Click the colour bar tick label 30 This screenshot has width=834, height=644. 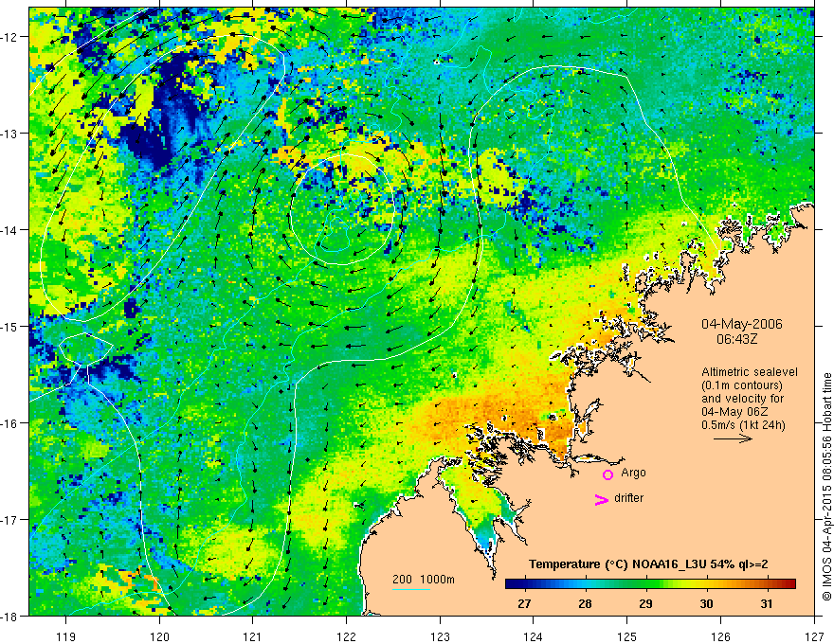click(706, 603)
